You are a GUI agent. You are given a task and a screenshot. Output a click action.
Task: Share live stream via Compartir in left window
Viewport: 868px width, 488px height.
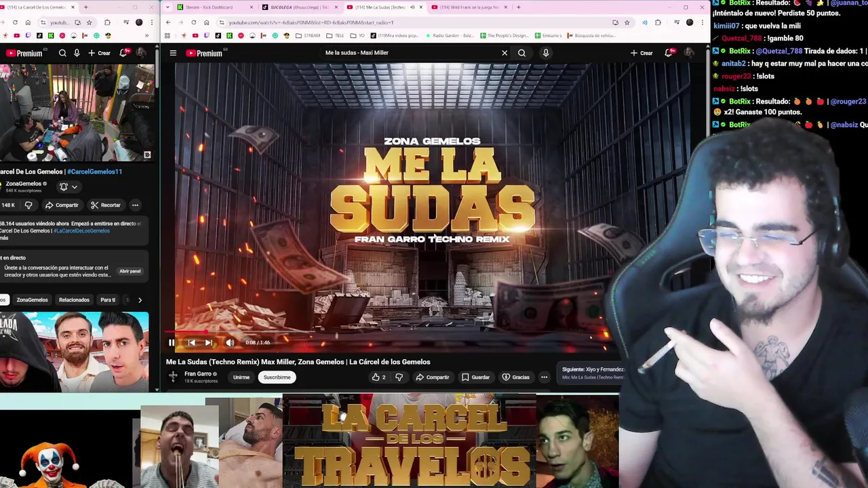(62, 205)
